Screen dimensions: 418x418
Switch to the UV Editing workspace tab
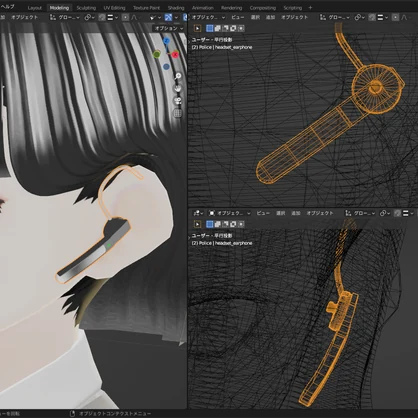[x=114, y=8]
